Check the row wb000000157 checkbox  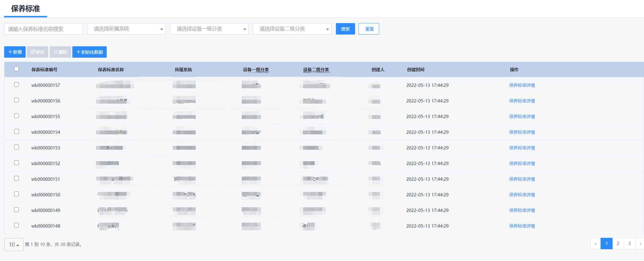click(17, 84)
